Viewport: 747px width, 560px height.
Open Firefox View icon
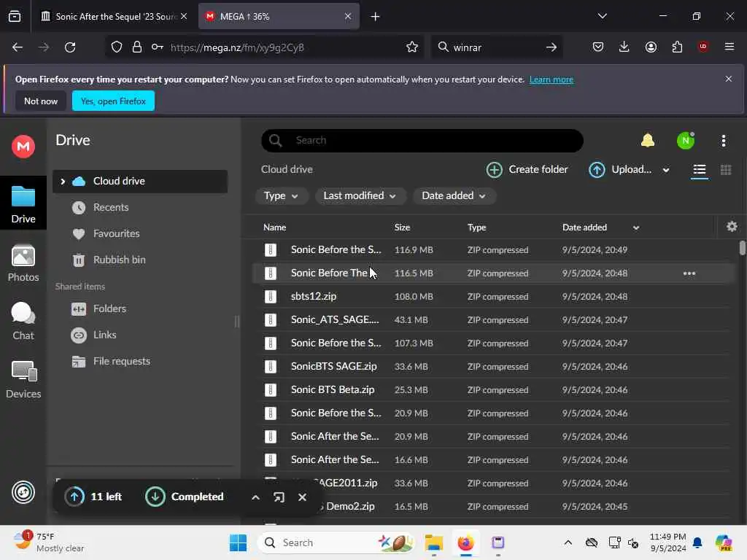point(15,17)
